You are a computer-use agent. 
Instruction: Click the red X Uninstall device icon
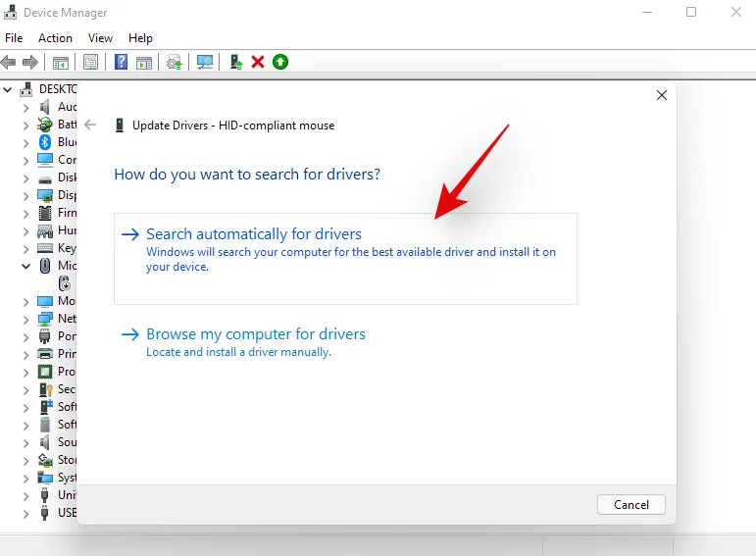pos(258,62)
